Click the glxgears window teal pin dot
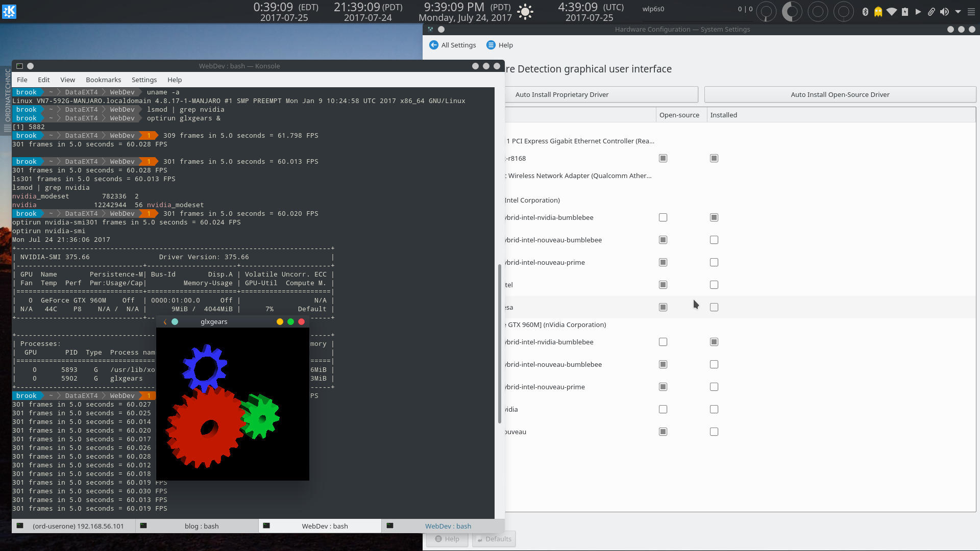This screenshot has width=980, height=551. 175,321
